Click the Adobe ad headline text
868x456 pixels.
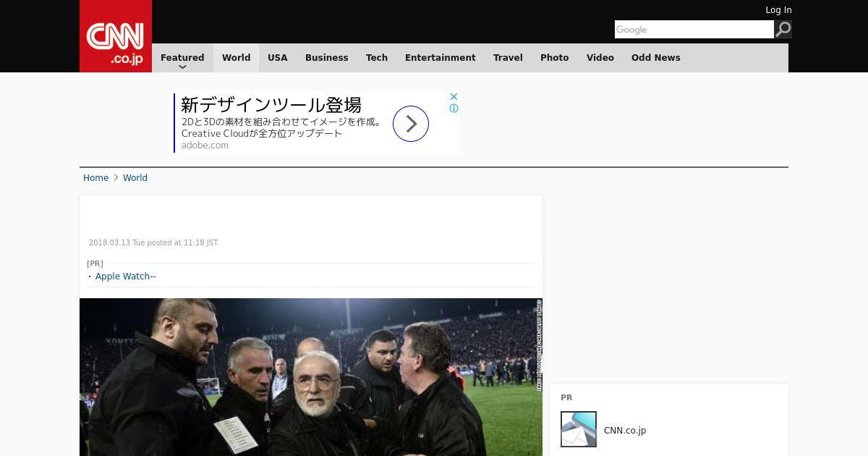[x=271, y=105]
